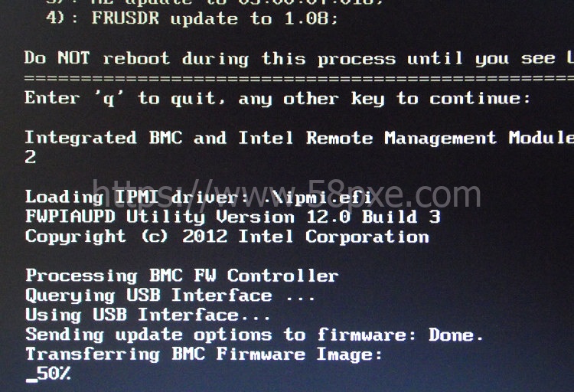The image size is (574, 392).
Task: Click FWPIAUPD Utility Version 12.0 text
Action: (188, 217)
